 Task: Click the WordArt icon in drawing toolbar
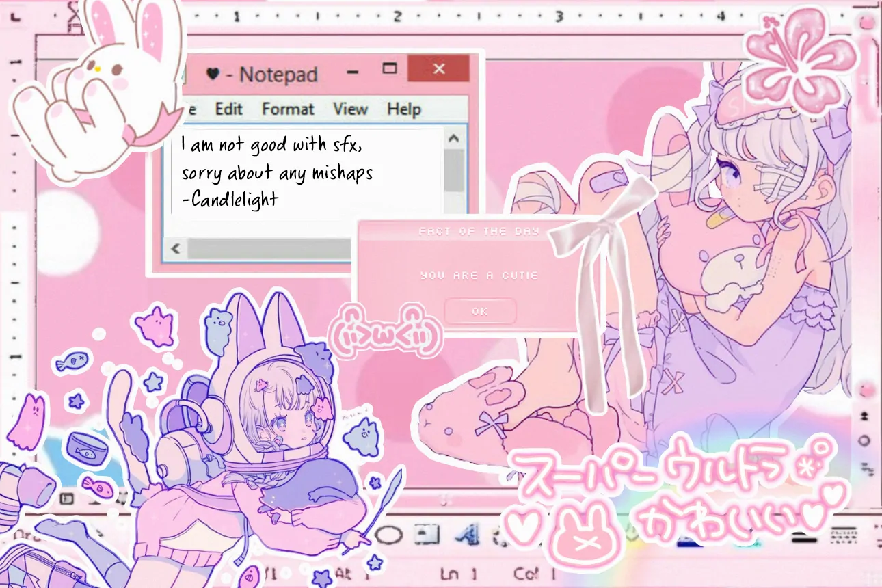(x=468, y=535)
